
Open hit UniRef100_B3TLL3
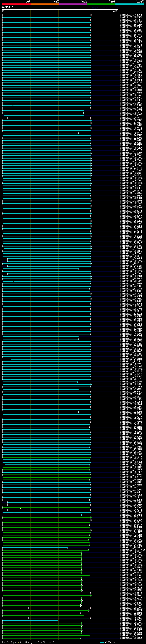point(131,27)
